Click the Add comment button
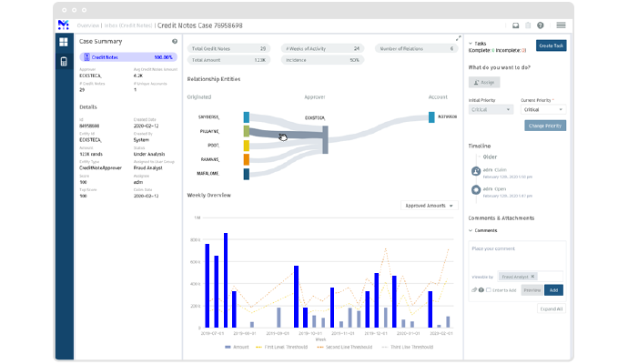628x364 pixels. [553, 290]
